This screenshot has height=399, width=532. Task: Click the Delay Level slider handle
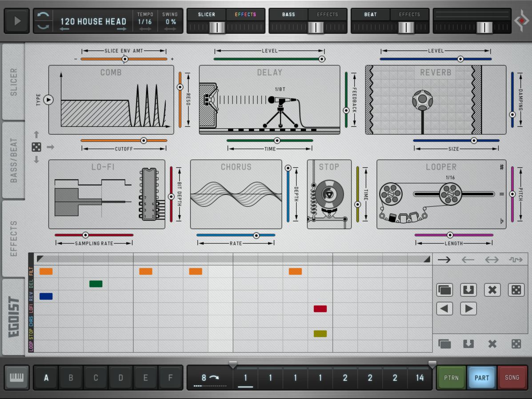click(x=322, y=59)
